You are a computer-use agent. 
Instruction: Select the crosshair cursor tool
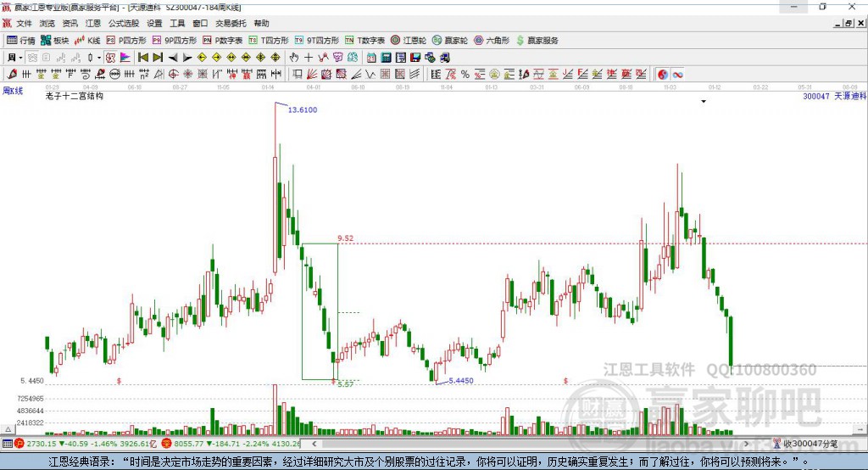click(x=309, y=57)
